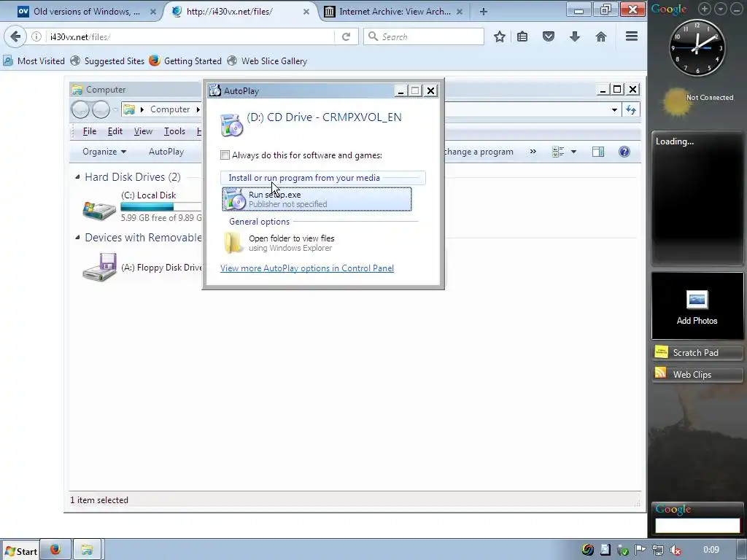
Task: Open Getting Started bookmark
Action: coord(185,61)
